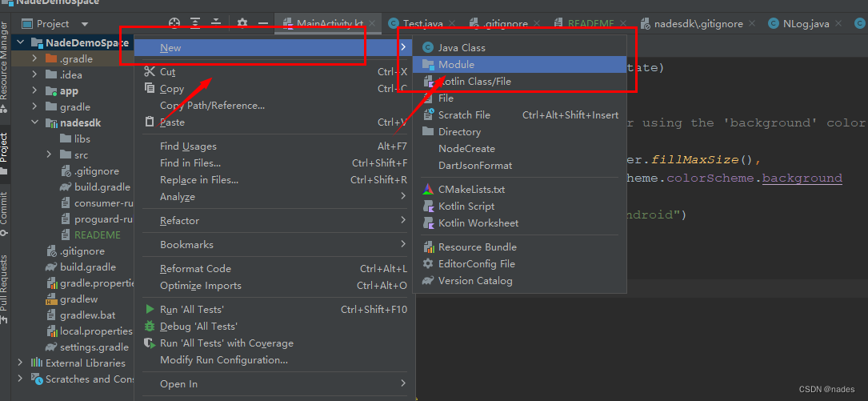Open the Commit side tool window
This screenshot has height=401, width=868.
(x=4, y=213)
